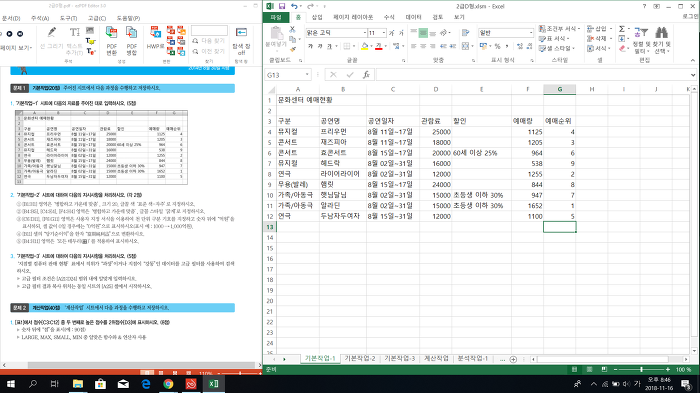Open the font name dropdown (맑은 고딕)
700x393 pixels.
(x=364, y=33)
